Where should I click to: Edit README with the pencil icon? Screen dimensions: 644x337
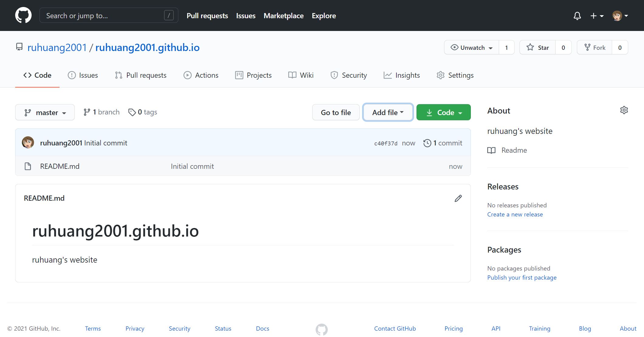tap(458, 198)
